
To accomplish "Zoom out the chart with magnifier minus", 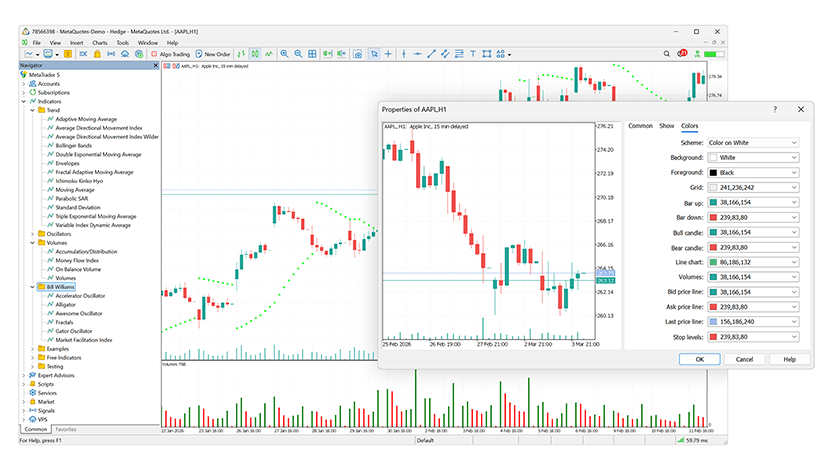I will click(299, 54).
